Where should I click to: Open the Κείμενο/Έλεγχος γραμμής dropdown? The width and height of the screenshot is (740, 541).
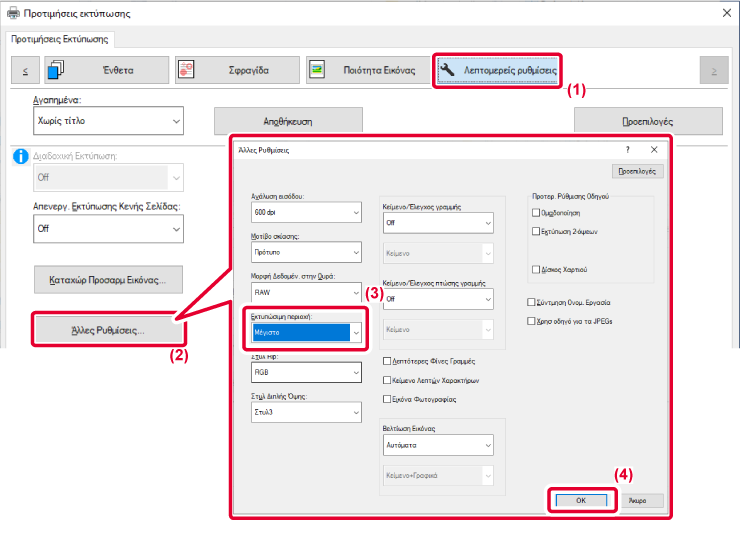point(438,223)
